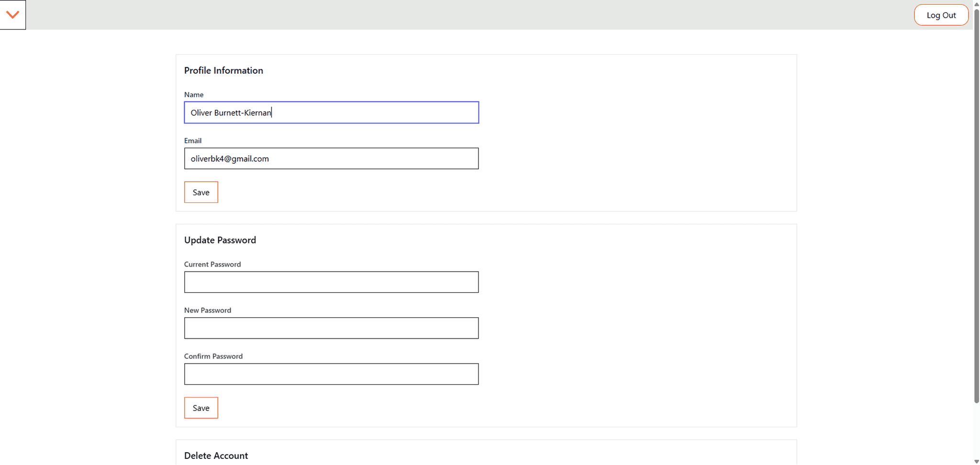Select the Current Password field
The width and height of the screenshot is (980, 465).
tap(331, 282)
